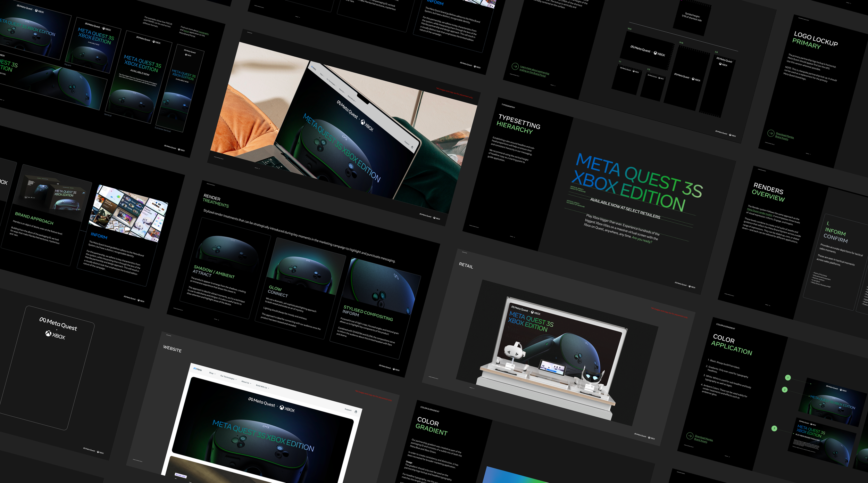The height and width of the screenshot is (483, 868).
Task: Open the About Us dropdown in the Website mockup
Action: tap(246, 382)
